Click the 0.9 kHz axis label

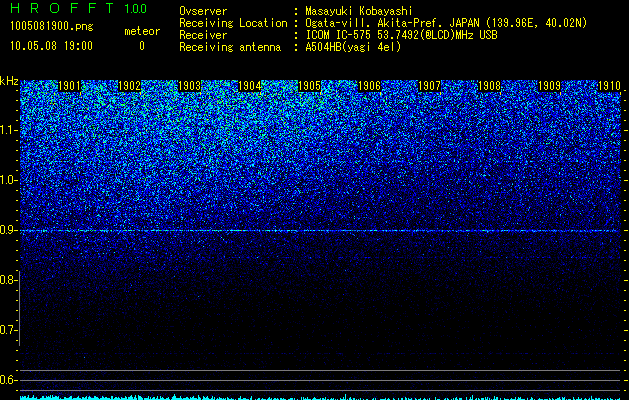coord(7,230)
